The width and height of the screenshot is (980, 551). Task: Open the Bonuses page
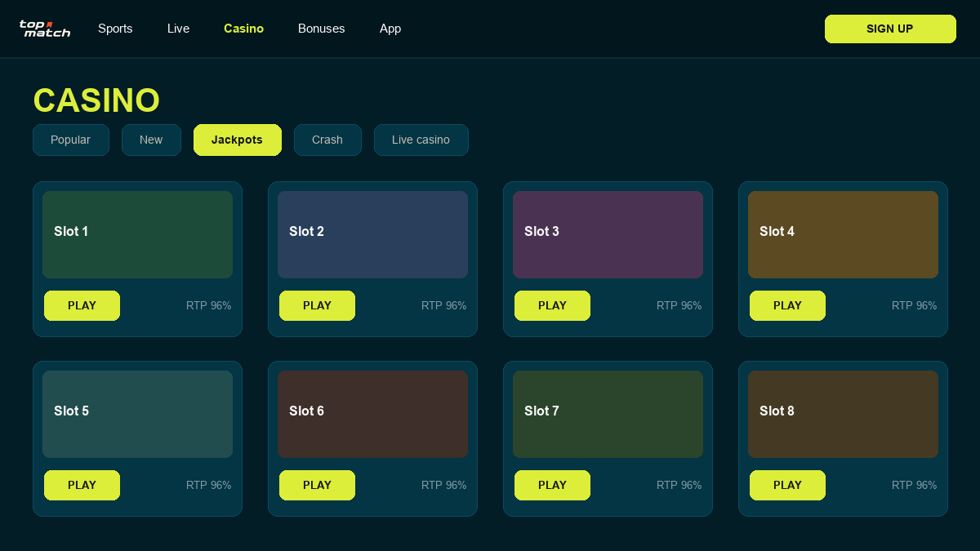pyautogui.click(x=321, y=29)
